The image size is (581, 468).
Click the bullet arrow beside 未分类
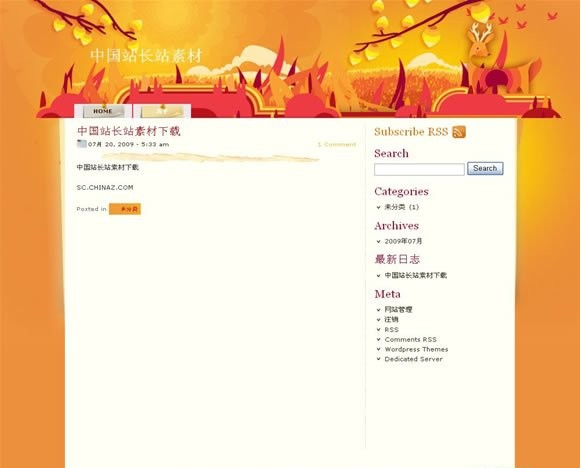378,208
